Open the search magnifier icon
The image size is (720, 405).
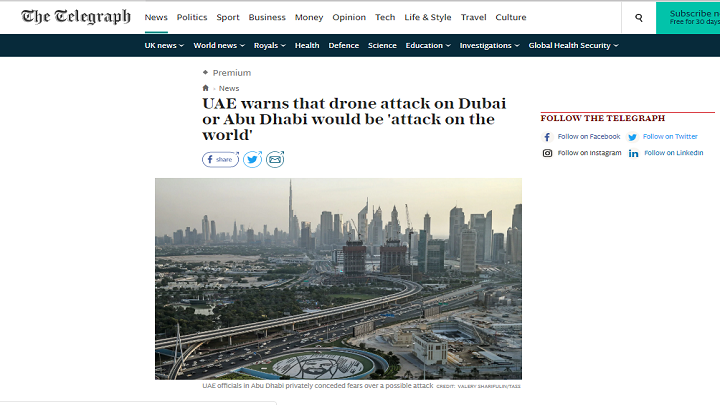coord(639,17)
